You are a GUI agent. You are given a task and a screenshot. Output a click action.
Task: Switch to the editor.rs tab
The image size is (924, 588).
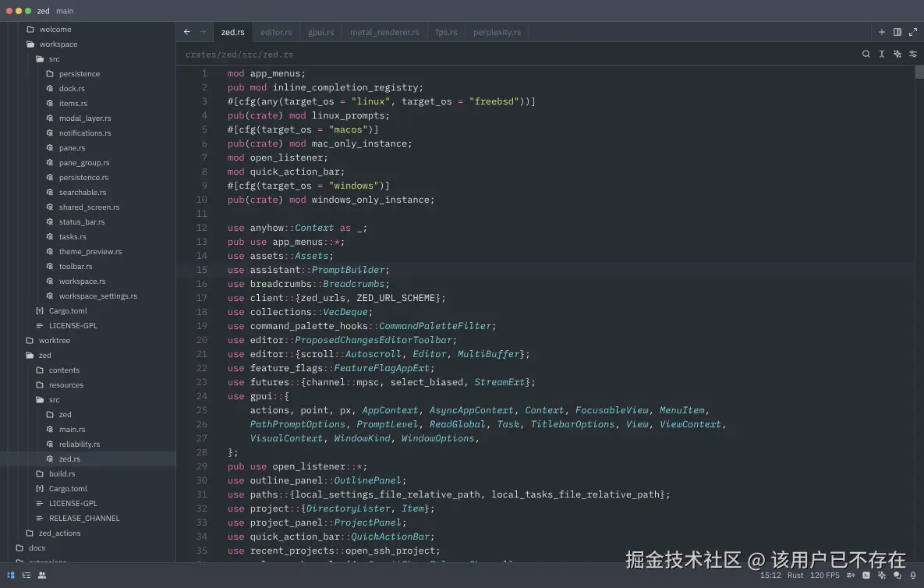[x=276, y=32]
